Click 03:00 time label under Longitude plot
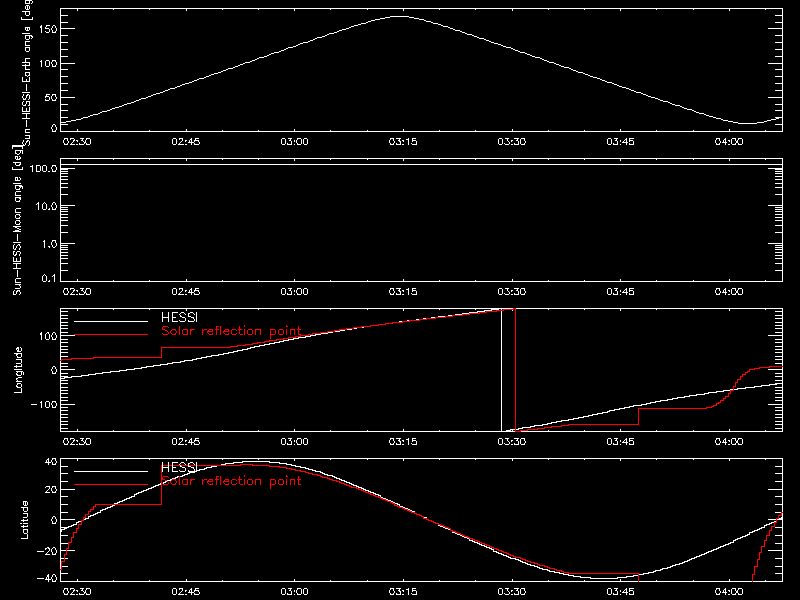 coord(294,442)
